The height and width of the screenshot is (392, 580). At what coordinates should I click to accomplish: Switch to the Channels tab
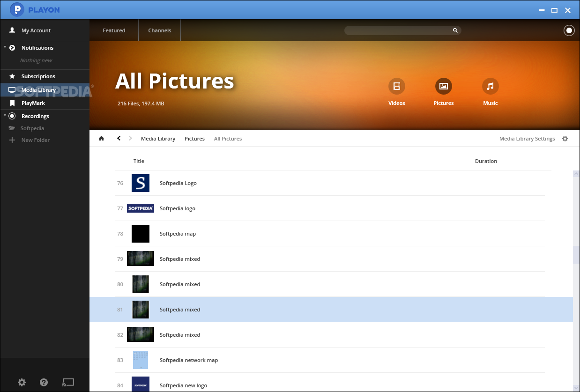click(x=160, y=30)
